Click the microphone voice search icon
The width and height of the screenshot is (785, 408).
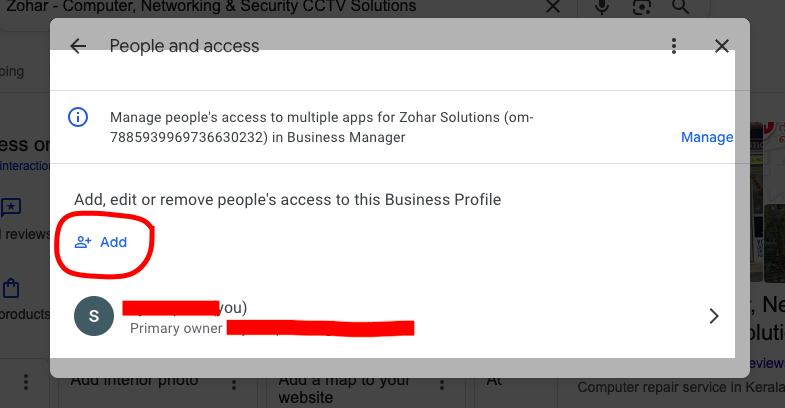pyautogui.click(x=603, y=8)
